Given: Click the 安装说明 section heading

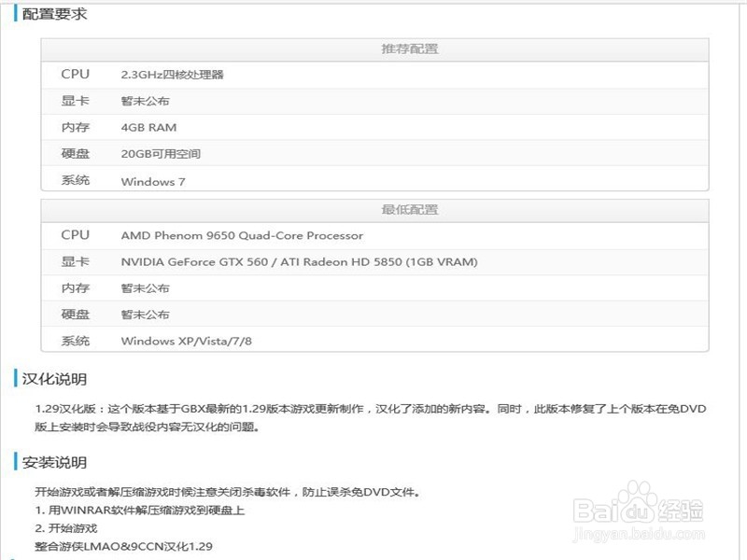Looking at the screenshot, I should (x=54, y=462).
